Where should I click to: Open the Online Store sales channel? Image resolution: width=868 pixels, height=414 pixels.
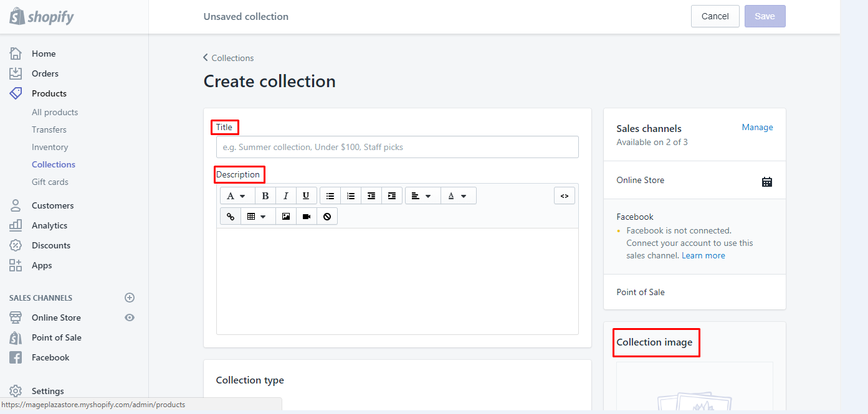56,318
